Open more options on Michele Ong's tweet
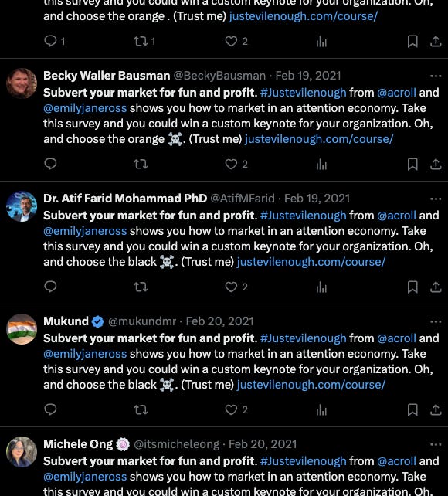This screenshot has width=448, height=496. click(x=436, y=444)
